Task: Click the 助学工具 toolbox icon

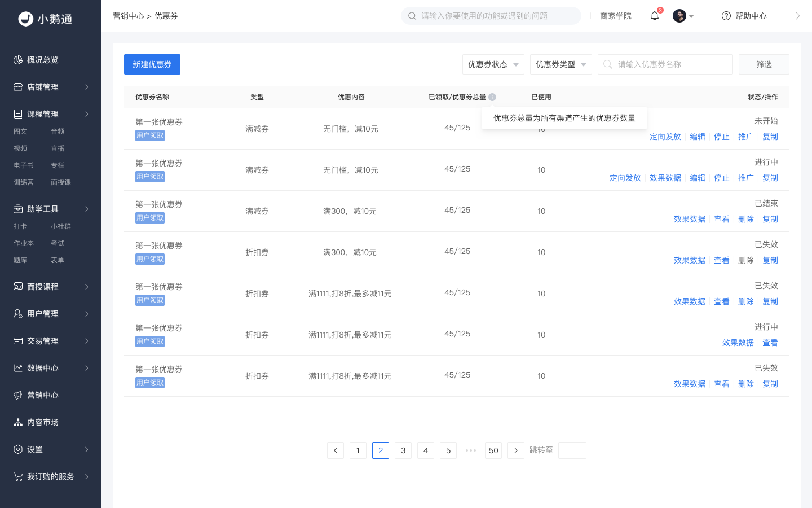Action: (18, 209)
